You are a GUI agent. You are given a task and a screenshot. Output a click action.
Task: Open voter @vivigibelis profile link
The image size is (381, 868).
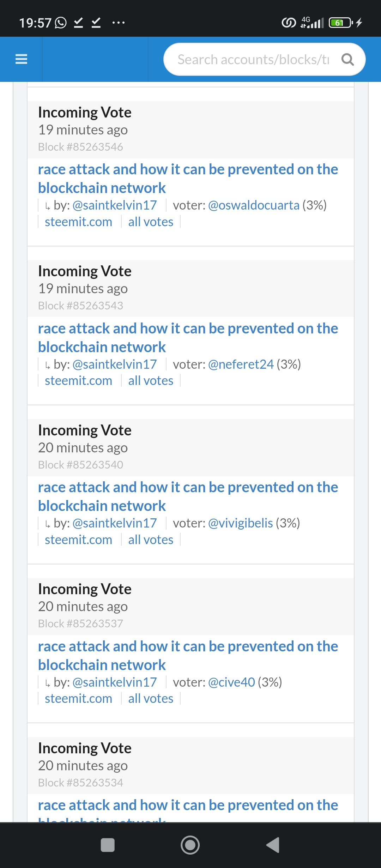[x=240, y=523]
